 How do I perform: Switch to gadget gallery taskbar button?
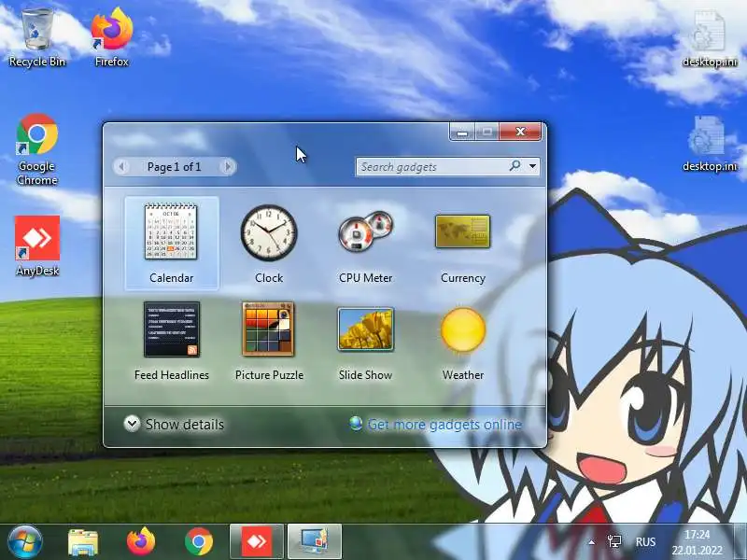tap(315, 542)
